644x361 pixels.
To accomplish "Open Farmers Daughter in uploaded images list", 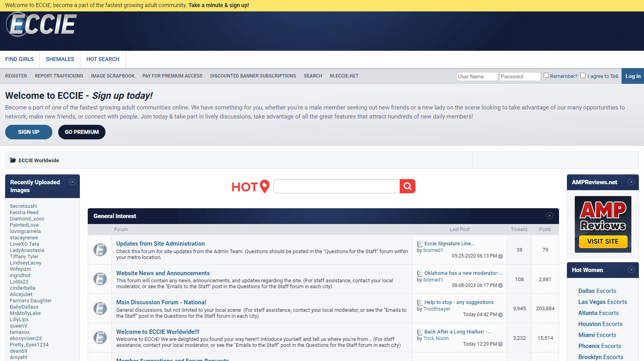I will [31, 301].
